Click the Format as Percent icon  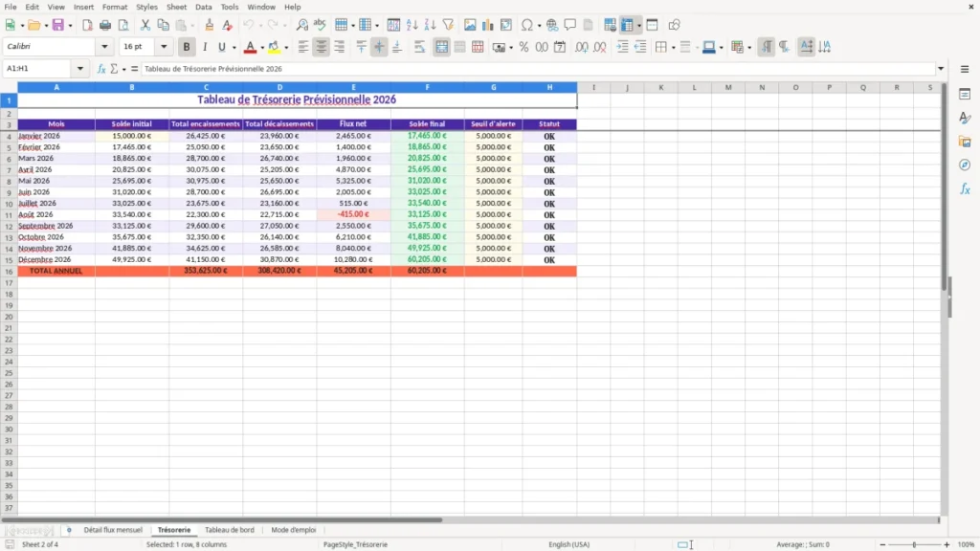(523, 47)
